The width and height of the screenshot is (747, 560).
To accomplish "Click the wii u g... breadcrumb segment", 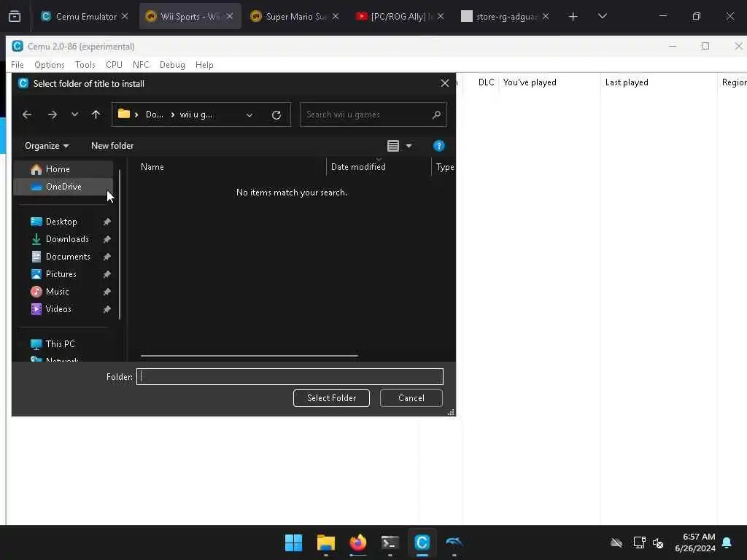I will click(x=196, y=114).
